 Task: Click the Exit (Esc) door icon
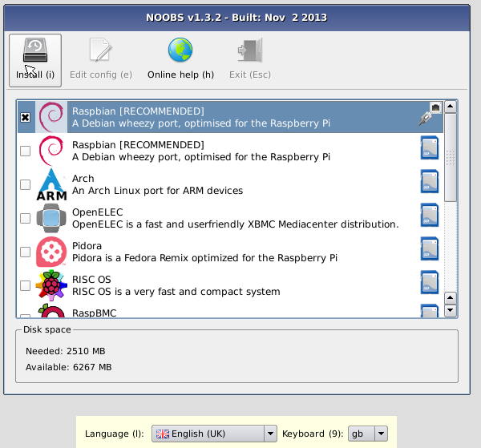pyautogui.click(x=250, y=50)
